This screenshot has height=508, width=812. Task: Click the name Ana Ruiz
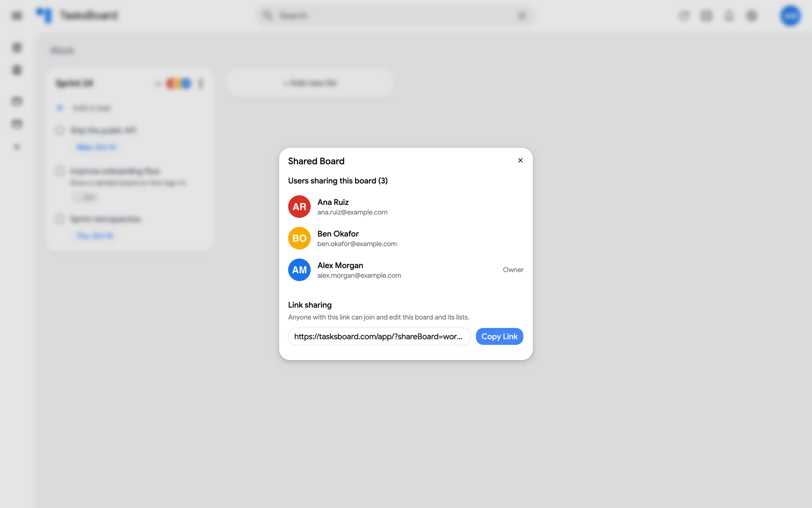pos(333,202)
